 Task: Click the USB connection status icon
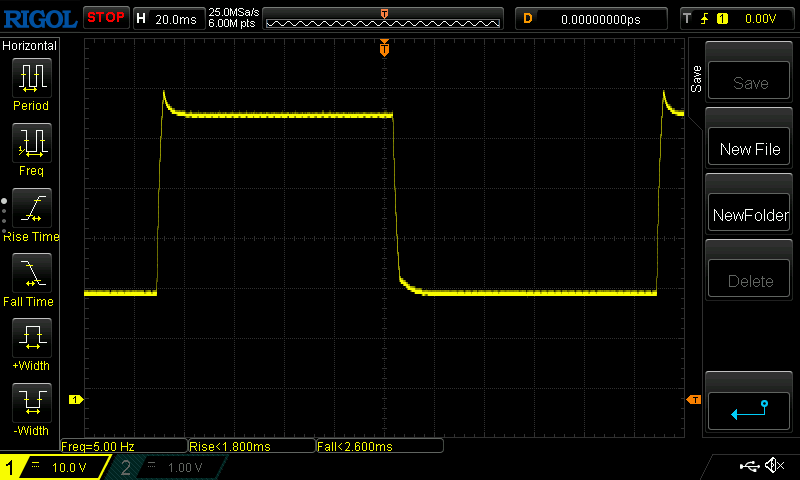click(x=749, y=466)
